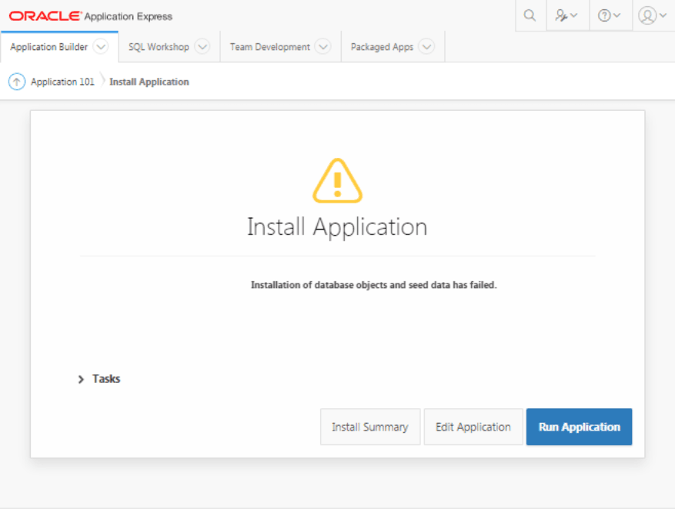Click the blue Run Application button
This screenshot has height=513, width=675.
click(579, 427)
